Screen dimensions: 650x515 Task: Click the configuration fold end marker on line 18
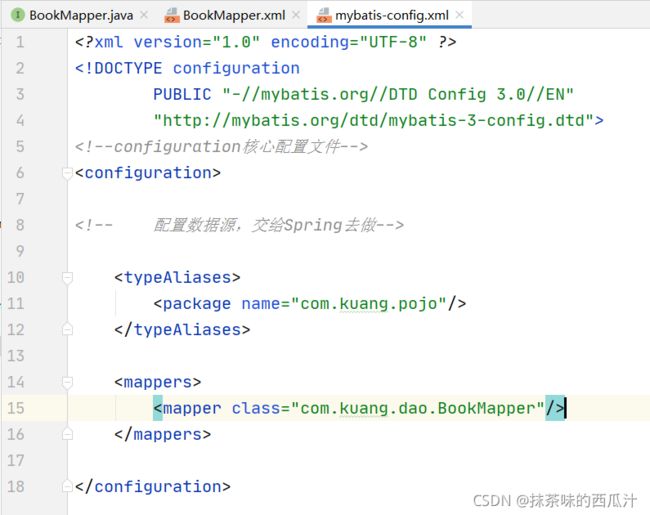67,486
